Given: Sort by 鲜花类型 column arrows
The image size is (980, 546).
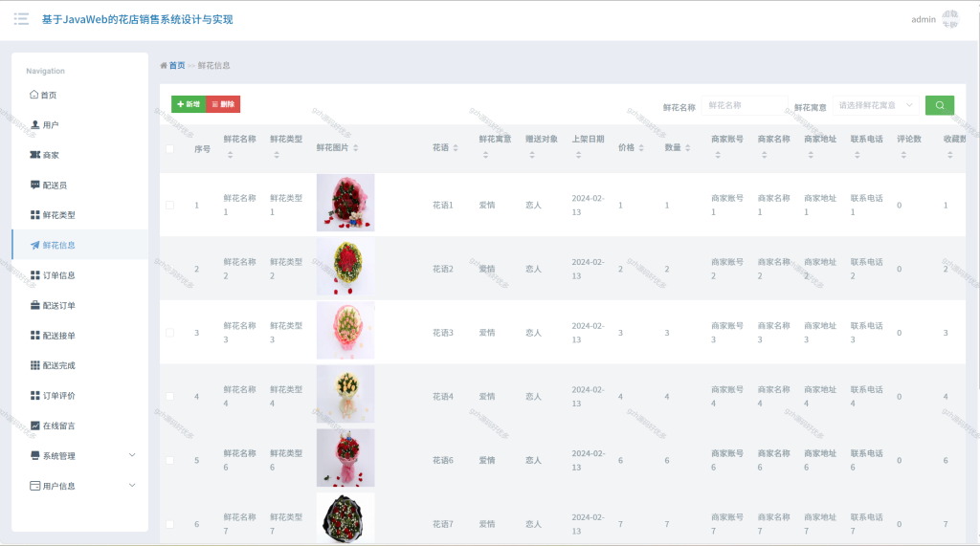Looking at the screenshot, I should coord(277,155).
